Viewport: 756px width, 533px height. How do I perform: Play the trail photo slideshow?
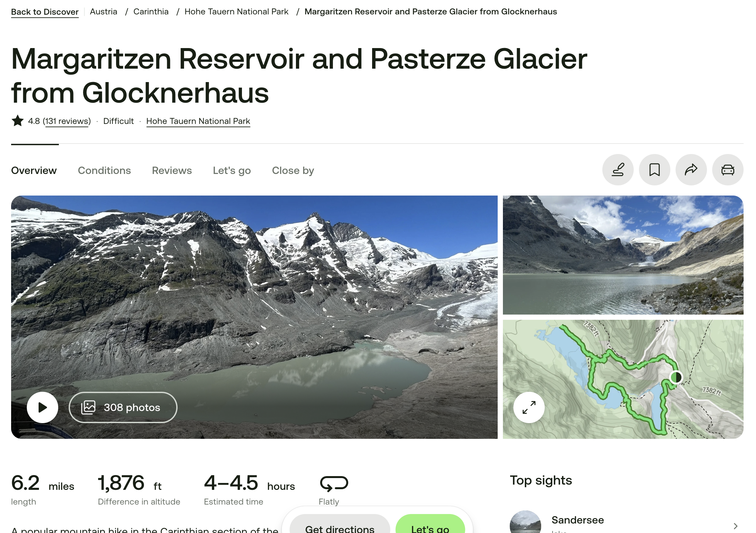coord(43,407)
